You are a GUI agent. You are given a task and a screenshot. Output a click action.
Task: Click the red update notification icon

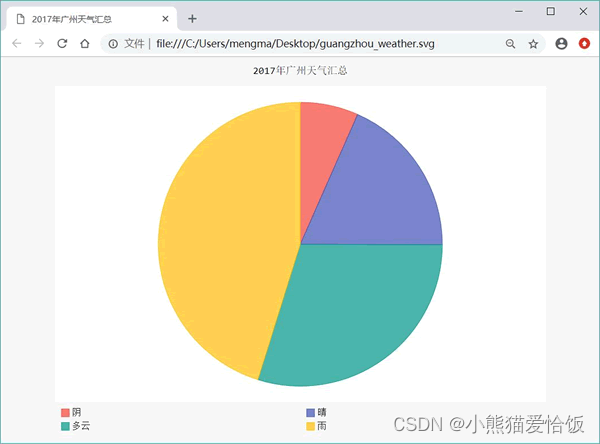pyautogui.click(x=584, y=44)
